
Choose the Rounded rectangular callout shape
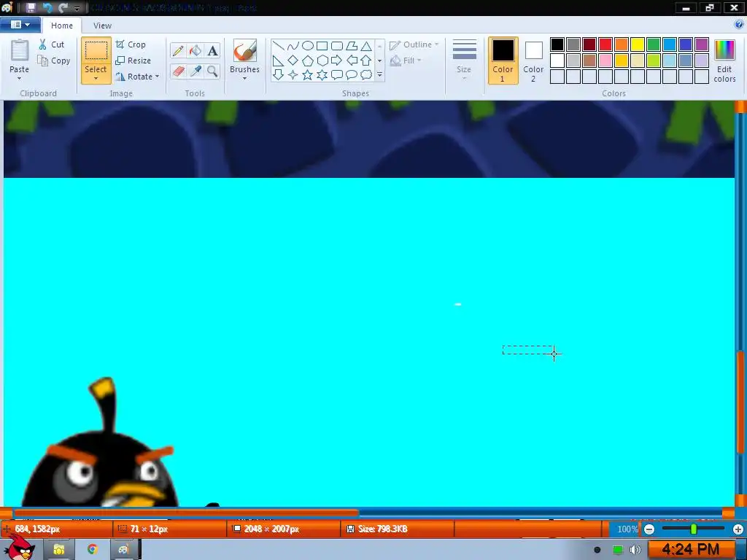337,75
